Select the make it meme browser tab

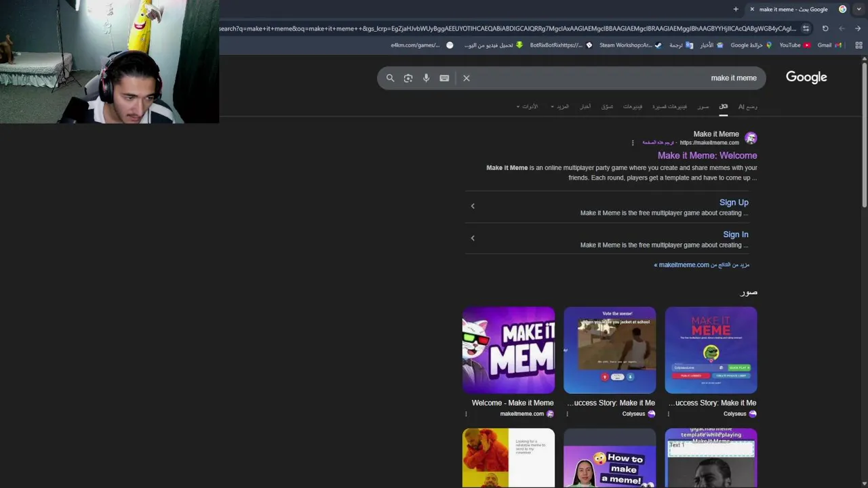pyautogui.click(x=797, y=9)
